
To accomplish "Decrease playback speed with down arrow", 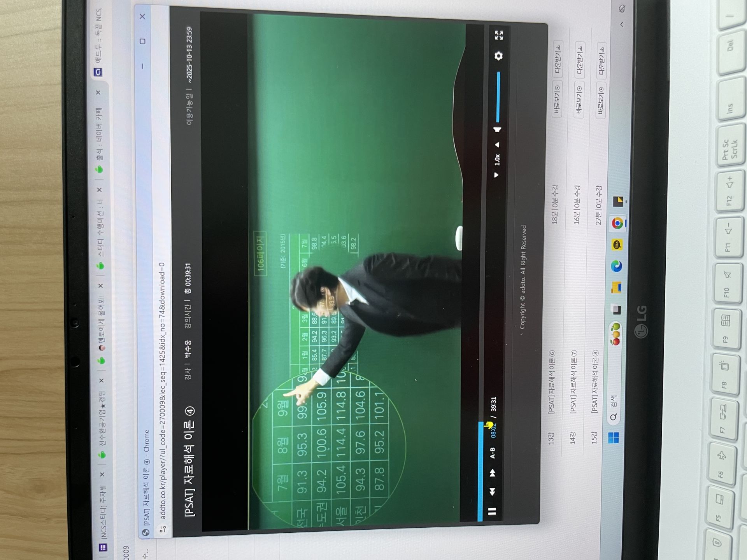I will [496, 175].
